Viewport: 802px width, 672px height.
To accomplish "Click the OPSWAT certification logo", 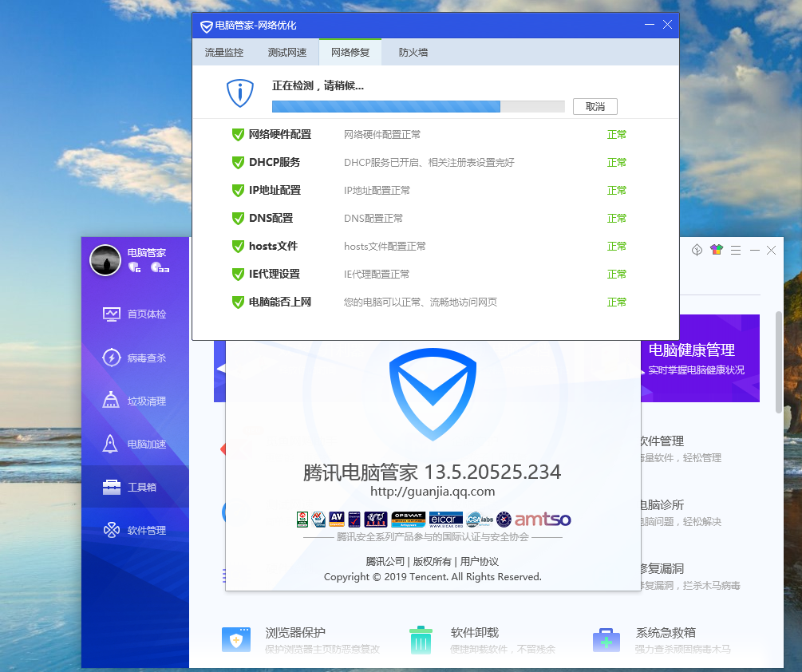I will click(408, 519).
